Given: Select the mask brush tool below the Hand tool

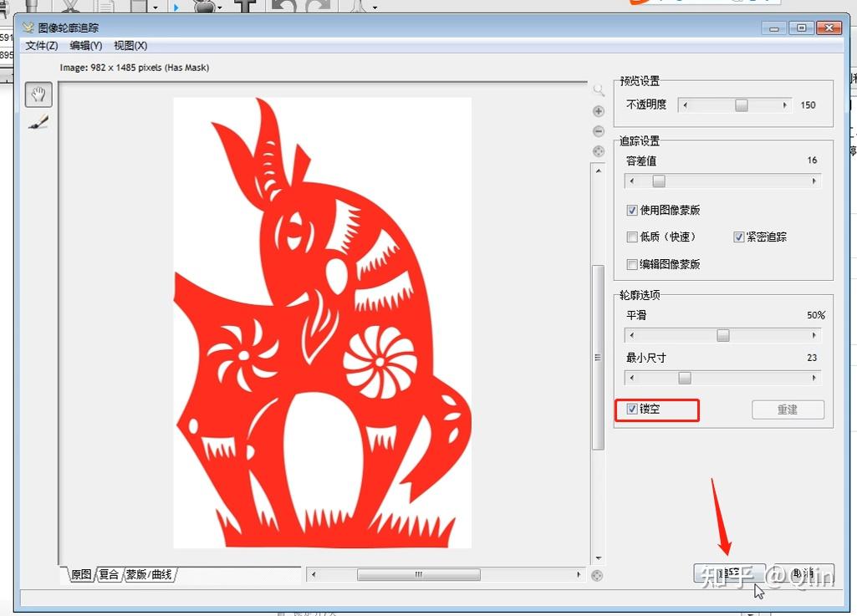Looking at the screenshot, I should coord(38,122).
